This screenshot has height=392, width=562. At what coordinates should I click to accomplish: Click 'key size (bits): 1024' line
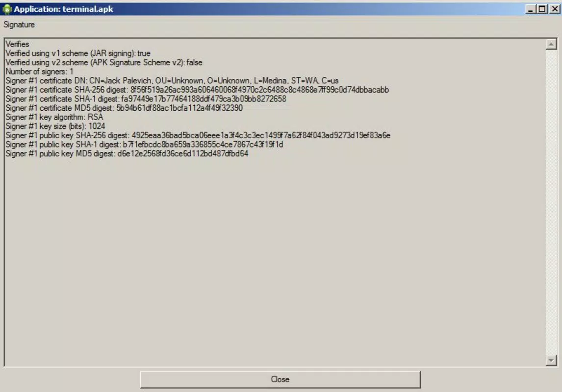click(x=55, y=126)
